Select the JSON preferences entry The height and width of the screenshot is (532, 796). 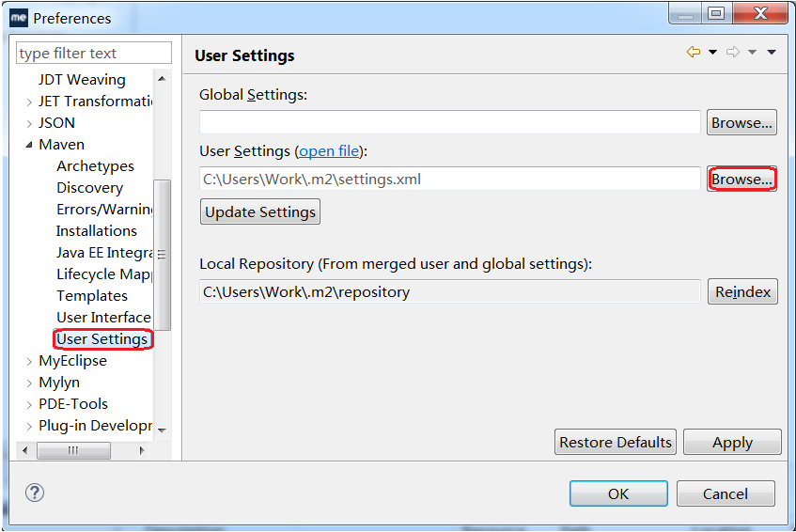56,123
